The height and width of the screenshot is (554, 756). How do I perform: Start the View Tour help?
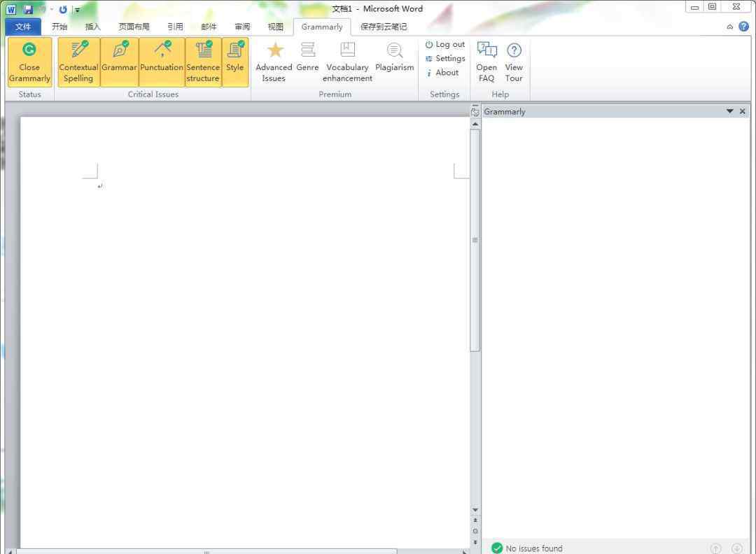[514, 63]
